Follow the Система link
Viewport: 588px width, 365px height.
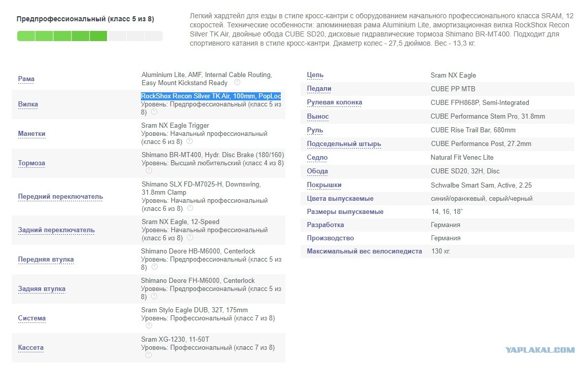[x=32, y=318]
